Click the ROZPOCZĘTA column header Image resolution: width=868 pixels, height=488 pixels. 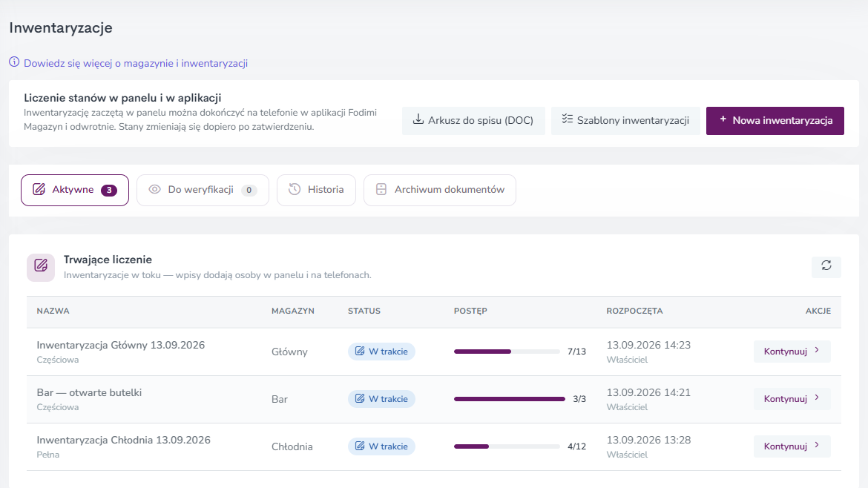pyautogui.click(x=634, y=311)
